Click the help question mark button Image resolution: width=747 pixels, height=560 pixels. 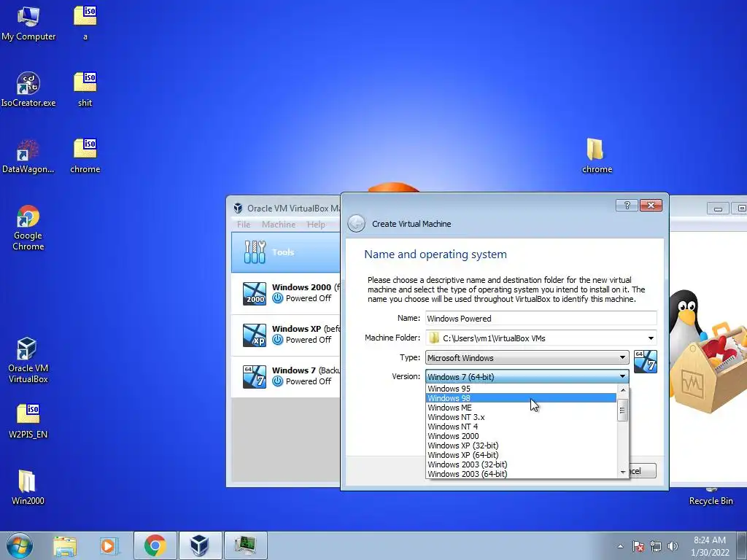pos(627,205)
